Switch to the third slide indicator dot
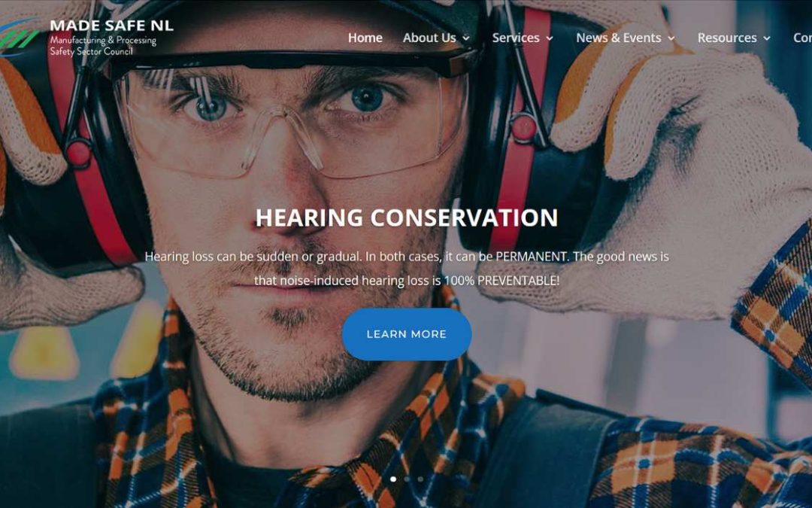This screenshot has width=812, height=508. pyautogui.click(x=420, y=479)
